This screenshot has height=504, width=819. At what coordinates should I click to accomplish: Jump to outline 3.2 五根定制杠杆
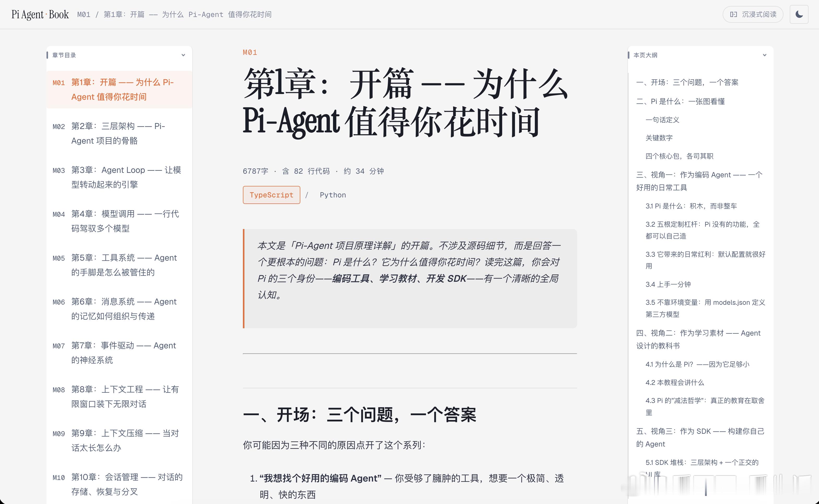pos(702,230)
